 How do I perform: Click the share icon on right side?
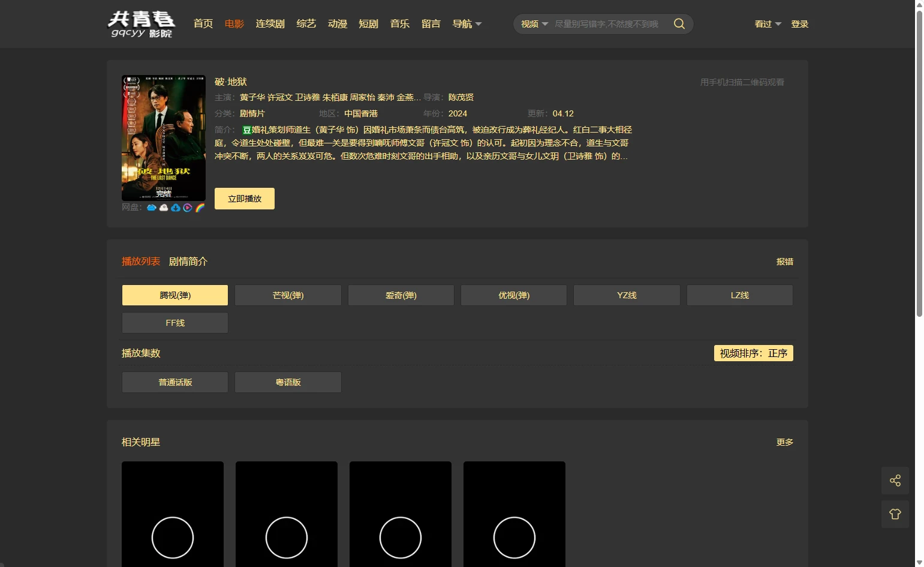tap(895, 481)
